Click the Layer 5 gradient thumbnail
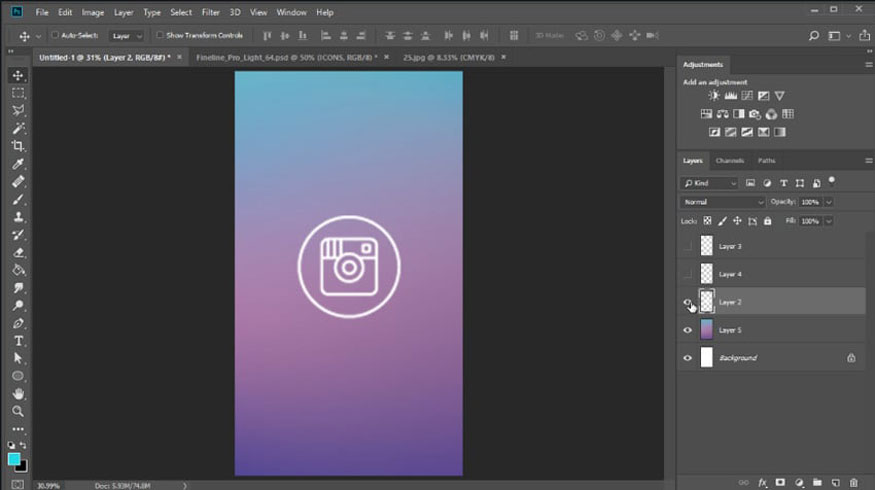Image resolution: width=875 pixels, height=490 pixels. pyautogui.click(x=706, y=330)
